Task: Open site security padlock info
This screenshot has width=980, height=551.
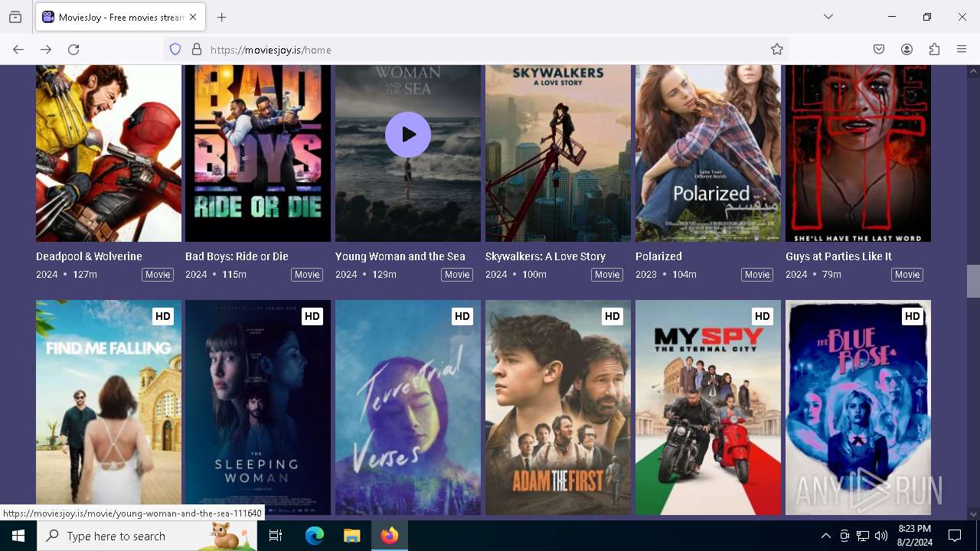Action: [197, 50]
